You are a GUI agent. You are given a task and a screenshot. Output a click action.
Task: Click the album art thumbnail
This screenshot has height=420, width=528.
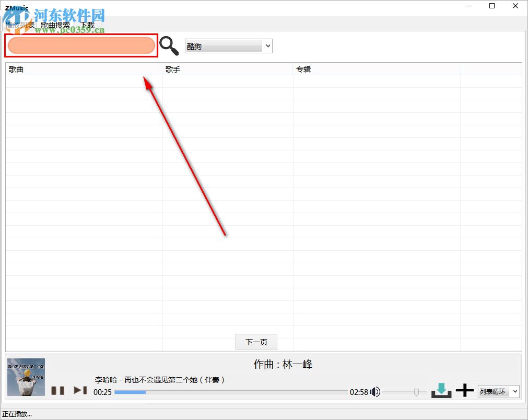(x=26, y=377)
